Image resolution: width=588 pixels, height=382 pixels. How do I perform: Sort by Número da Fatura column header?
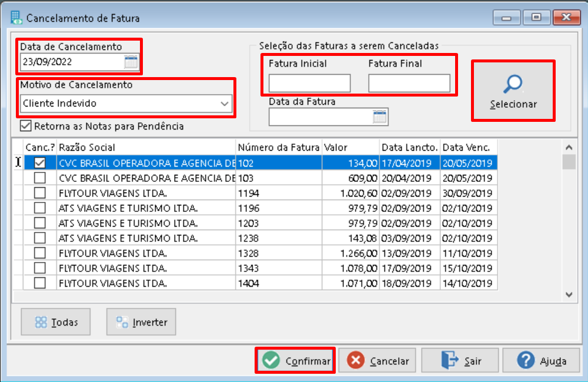coord(279,148)
